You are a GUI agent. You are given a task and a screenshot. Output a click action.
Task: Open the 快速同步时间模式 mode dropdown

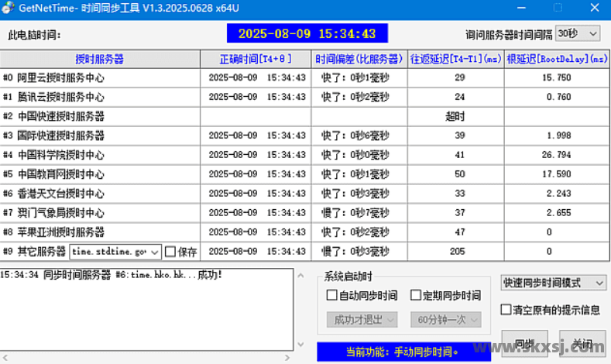(553, 283)
